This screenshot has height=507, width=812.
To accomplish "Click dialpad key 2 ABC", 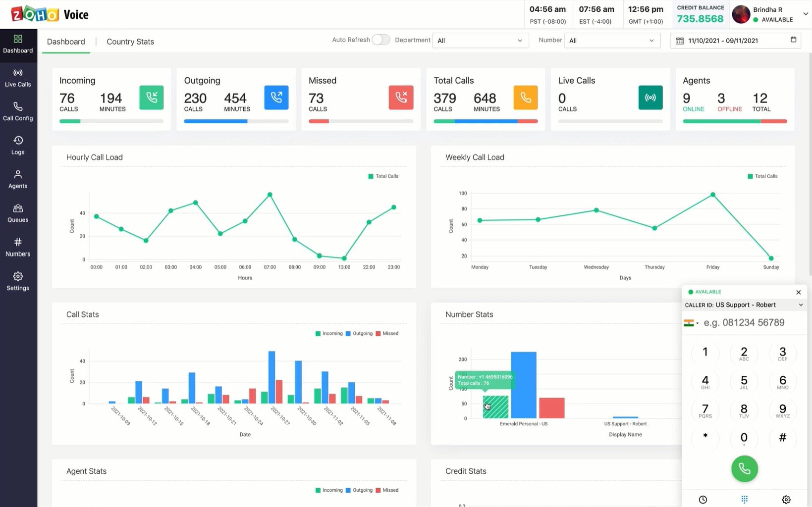I will tap(744, 353).
